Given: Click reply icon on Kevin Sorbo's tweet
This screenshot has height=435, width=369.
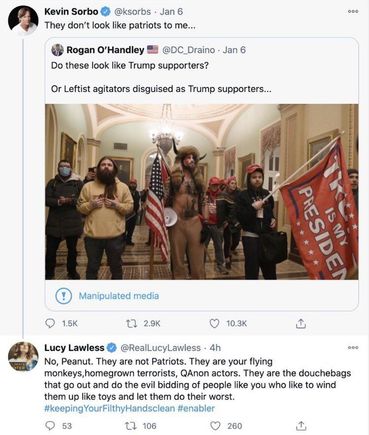Looking at the screenshot, I should pyautogui.click(x=50, y=323).
